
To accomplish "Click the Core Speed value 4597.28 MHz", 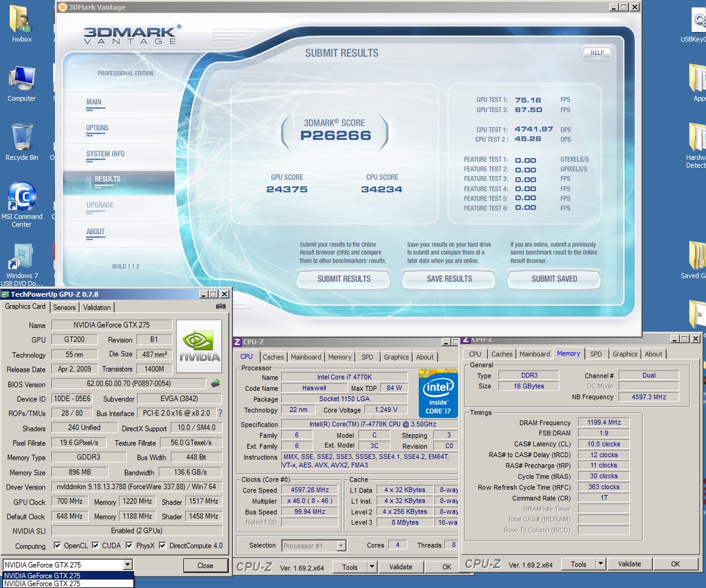I will 310,490.
